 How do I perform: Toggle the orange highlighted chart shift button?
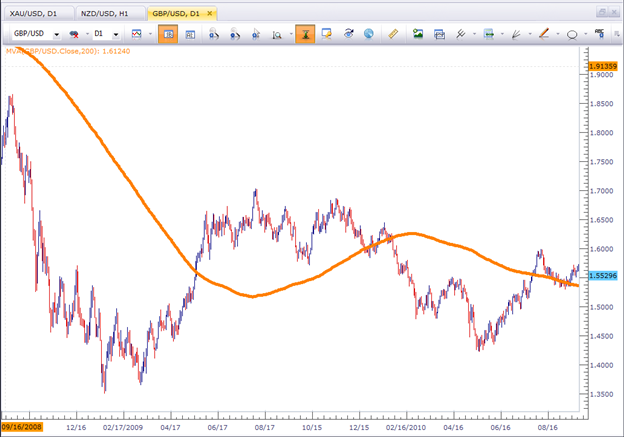[x=305, y=34]
